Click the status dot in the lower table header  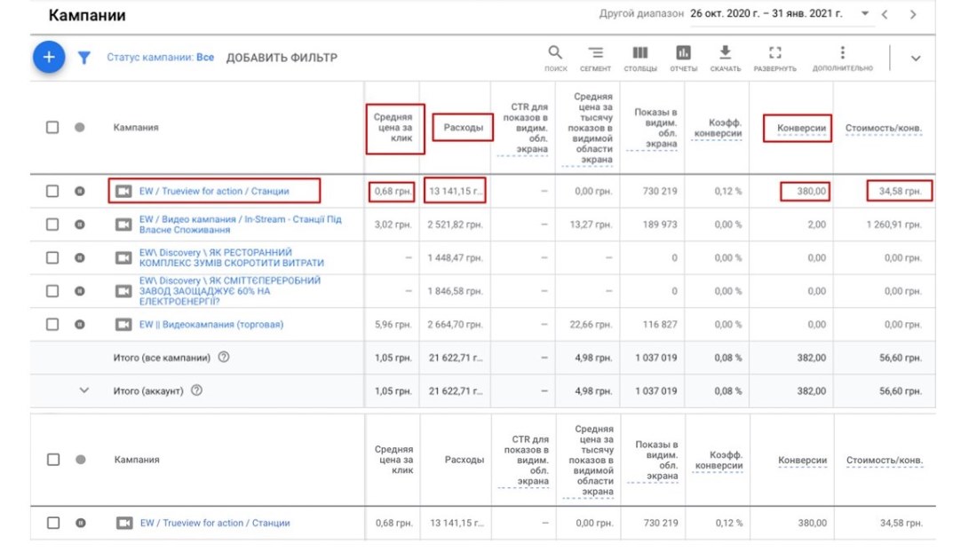(x=80, y=460)
